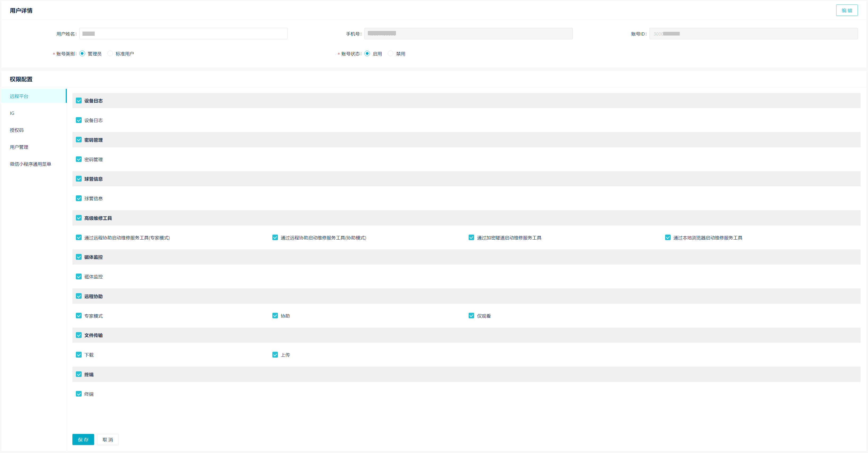Switch to the 授权码 tab
This screenshot has height=453, width=868.
pos(16,130)
